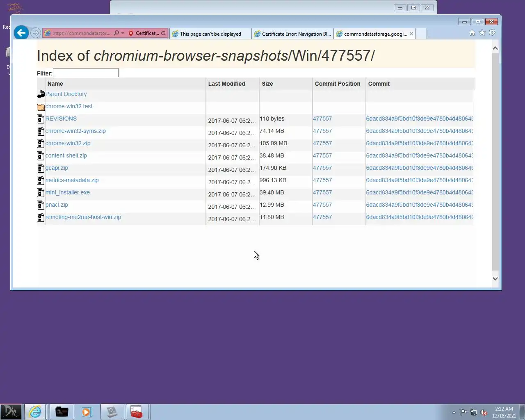Click the file icon beside remoting-me2me-host-win.zip

coord(41,217)
